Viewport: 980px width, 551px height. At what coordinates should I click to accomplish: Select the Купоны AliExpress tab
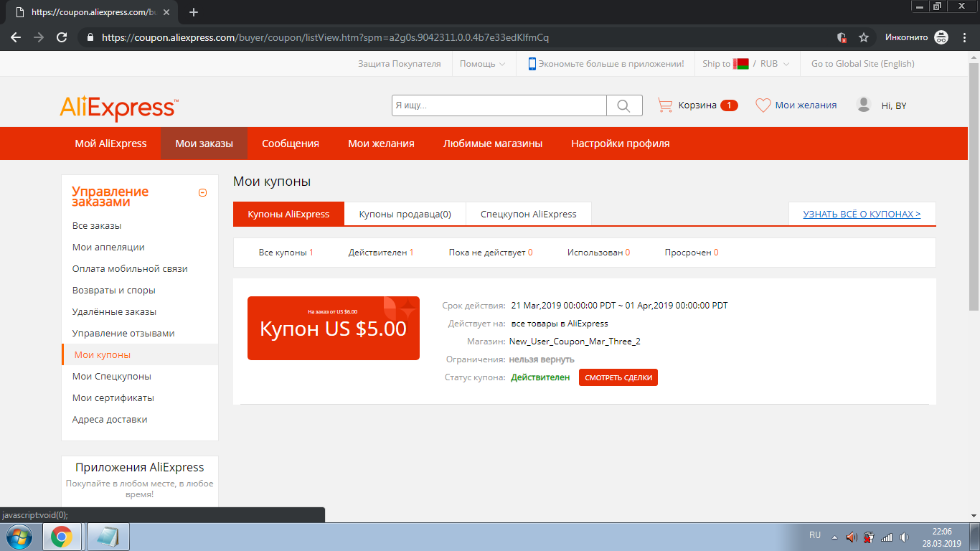288,214
